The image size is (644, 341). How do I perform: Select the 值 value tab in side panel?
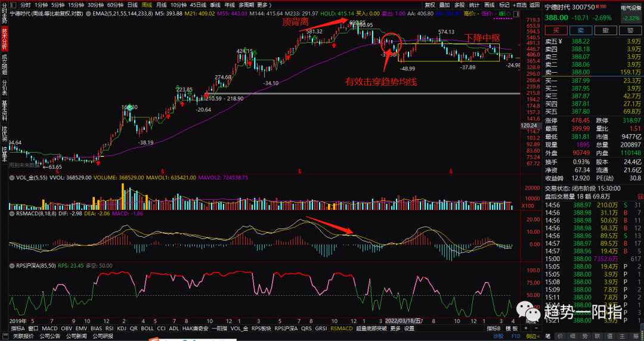tap(609, 336)
